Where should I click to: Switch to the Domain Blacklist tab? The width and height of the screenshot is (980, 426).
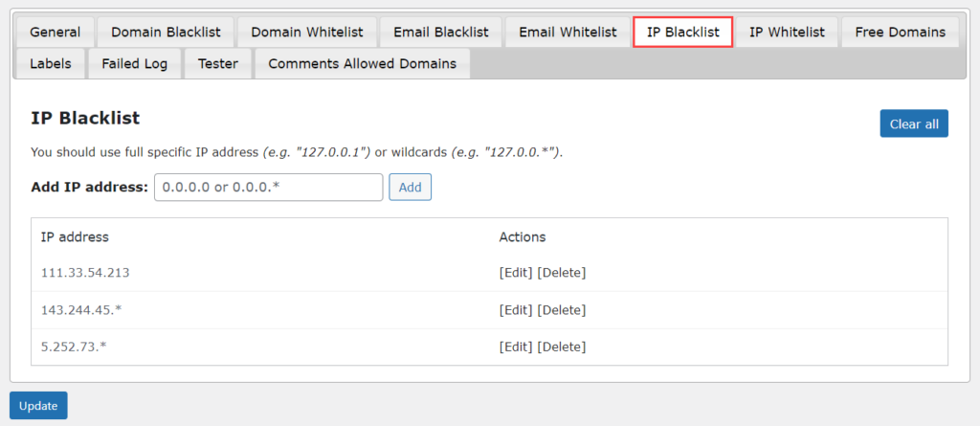tap(166, 32)
